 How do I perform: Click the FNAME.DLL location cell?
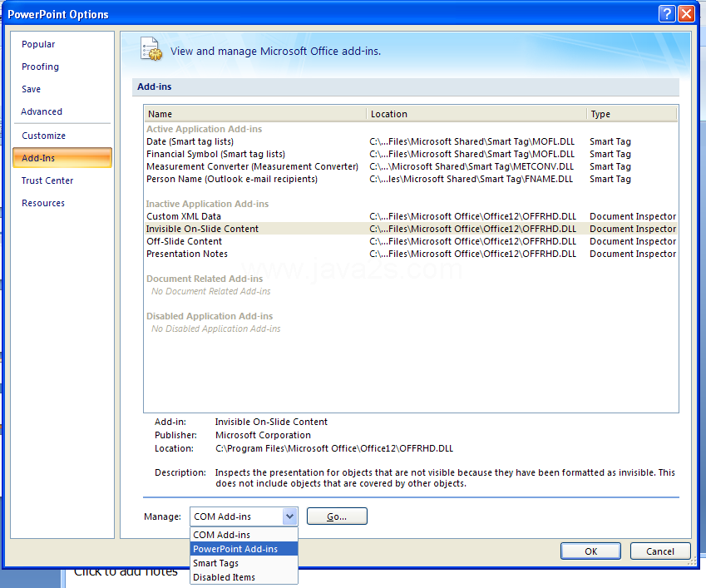coord(471,179)
